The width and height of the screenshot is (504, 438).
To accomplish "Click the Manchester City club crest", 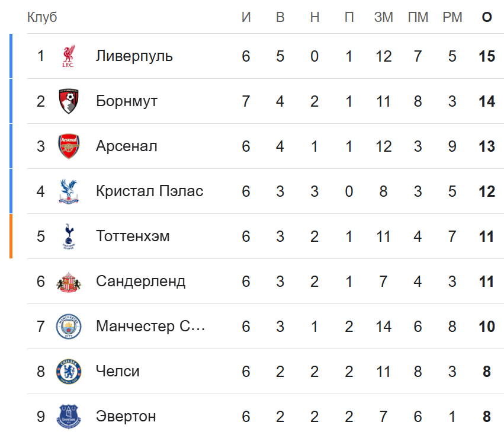I will (68, 327).
